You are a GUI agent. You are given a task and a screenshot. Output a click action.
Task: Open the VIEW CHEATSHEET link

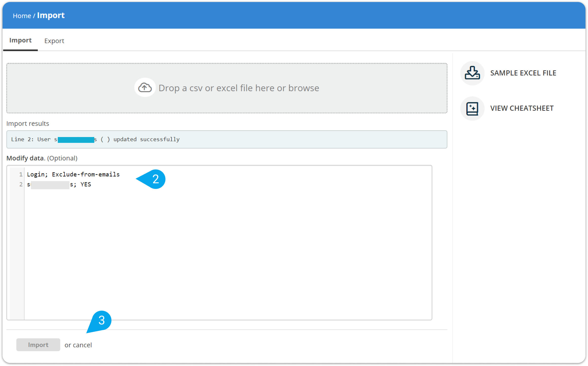(x=522, y=108)
